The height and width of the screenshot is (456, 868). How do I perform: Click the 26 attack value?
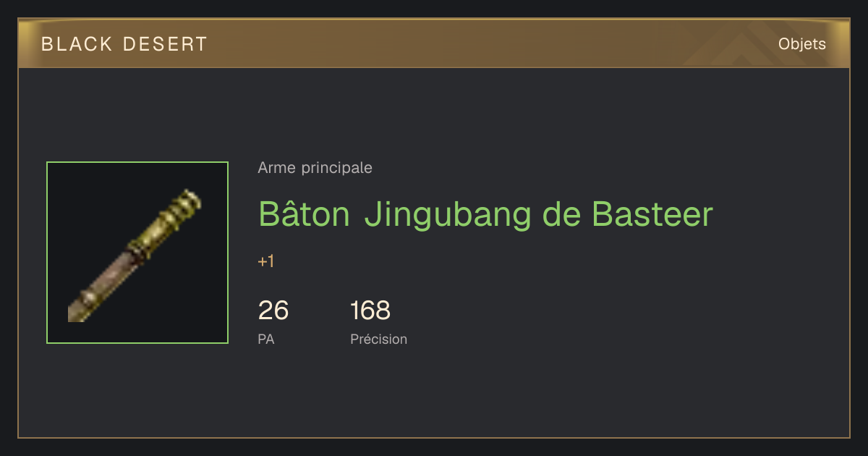tap(273, 311)
